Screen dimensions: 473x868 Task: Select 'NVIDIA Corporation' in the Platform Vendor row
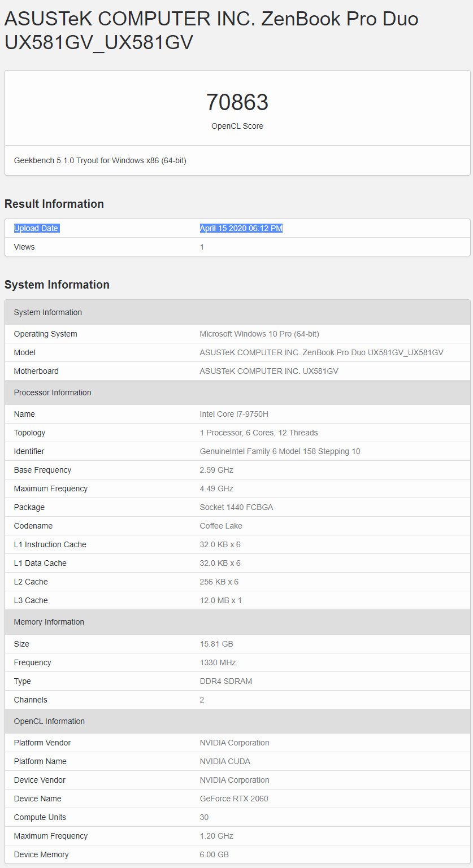click(235, 743)
